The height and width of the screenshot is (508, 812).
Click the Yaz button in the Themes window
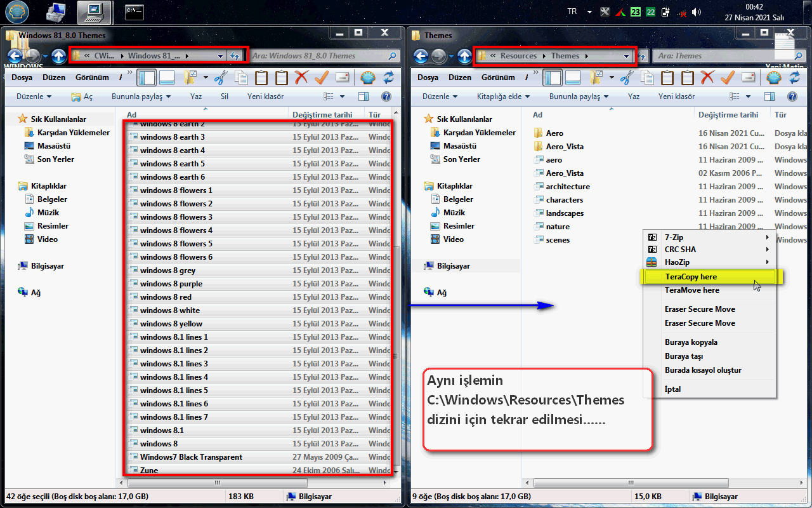(x=634, y=97)
